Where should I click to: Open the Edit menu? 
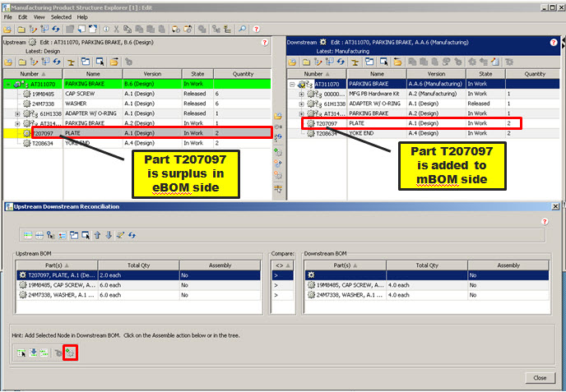pyautogui.click(x=23, y=17)
